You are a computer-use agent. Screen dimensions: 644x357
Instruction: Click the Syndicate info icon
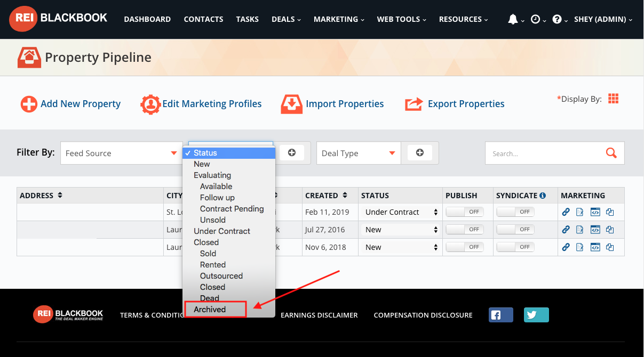[543, 196]
